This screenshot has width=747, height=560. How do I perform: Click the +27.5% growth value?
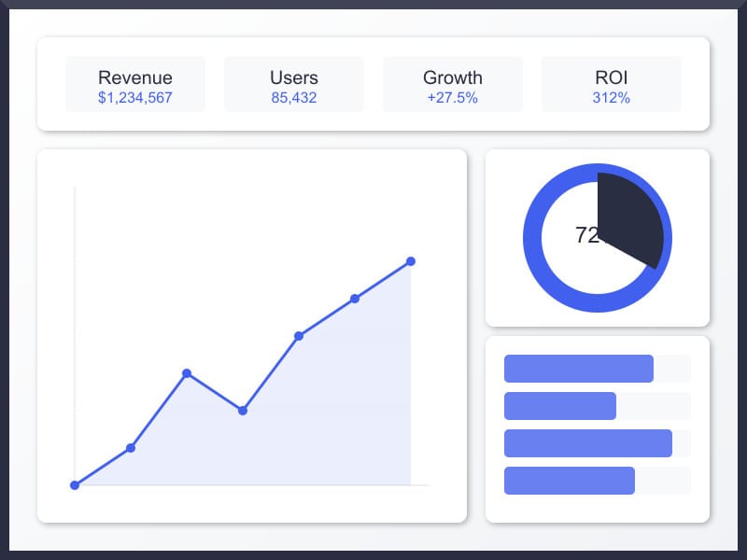pyautogui.click(x=453, y=97)
